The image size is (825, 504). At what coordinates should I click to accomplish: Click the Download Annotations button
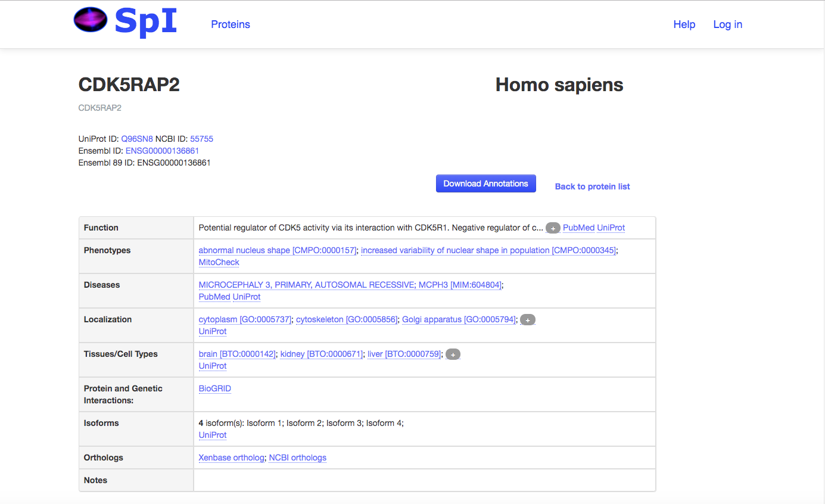click(486, 183)
